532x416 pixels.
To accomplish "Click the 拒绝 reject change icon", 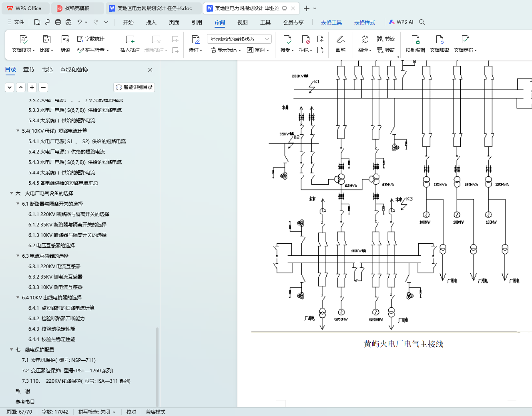I will click(x=306, y=39).
